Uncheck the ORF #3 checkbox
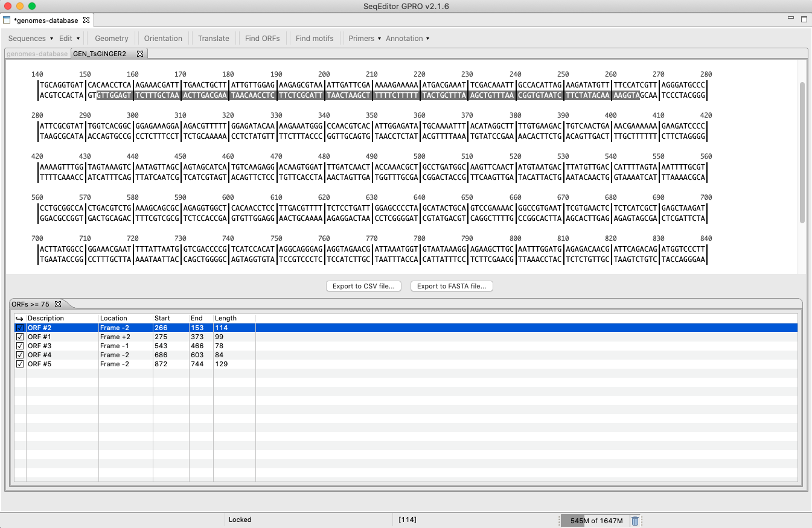Viewport: 812px width, 528px height. click(x=20, y=346)
